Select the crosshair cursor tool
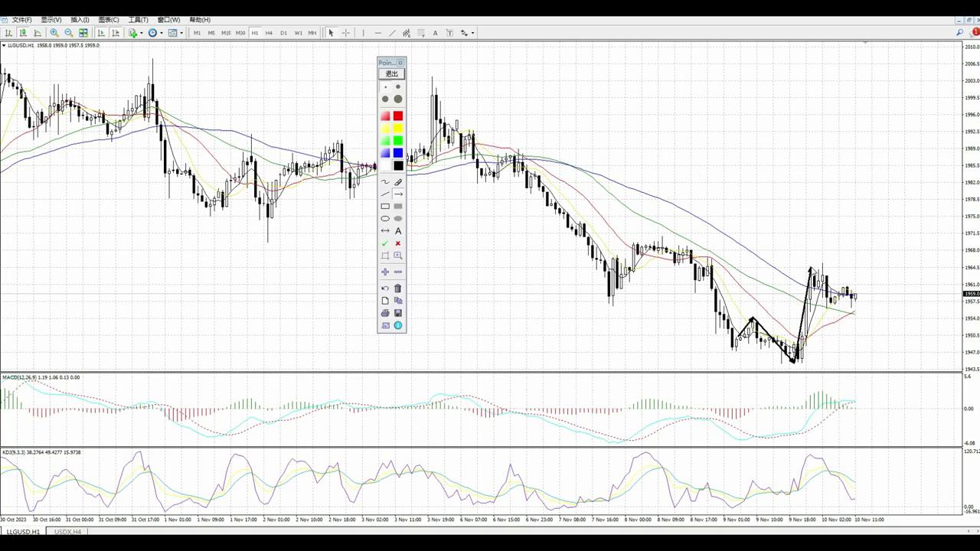This screenshot has width=980, height=551. tap(345, 33)
